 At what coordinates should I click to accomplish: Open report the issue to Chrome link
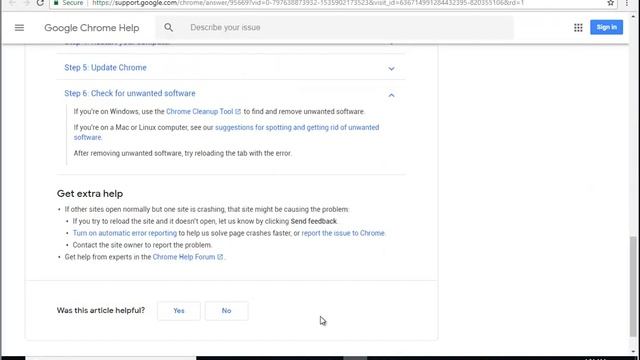343,233
